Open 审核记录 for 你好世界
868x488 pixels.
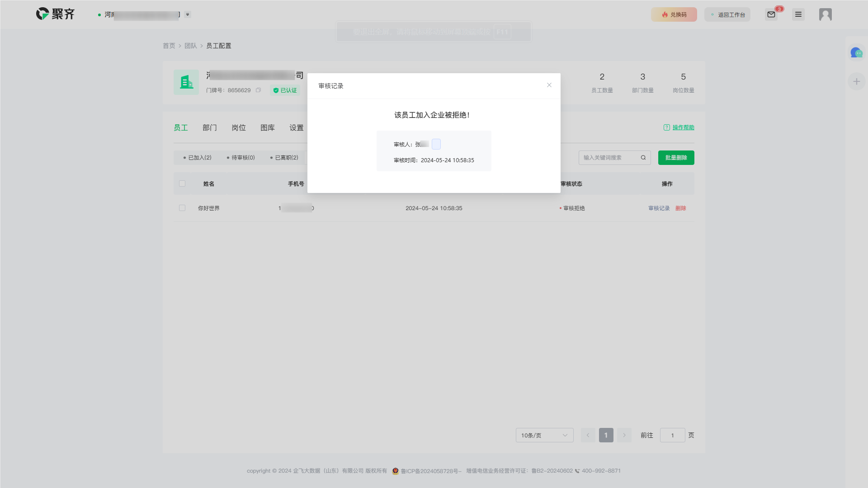coord(659,208)
